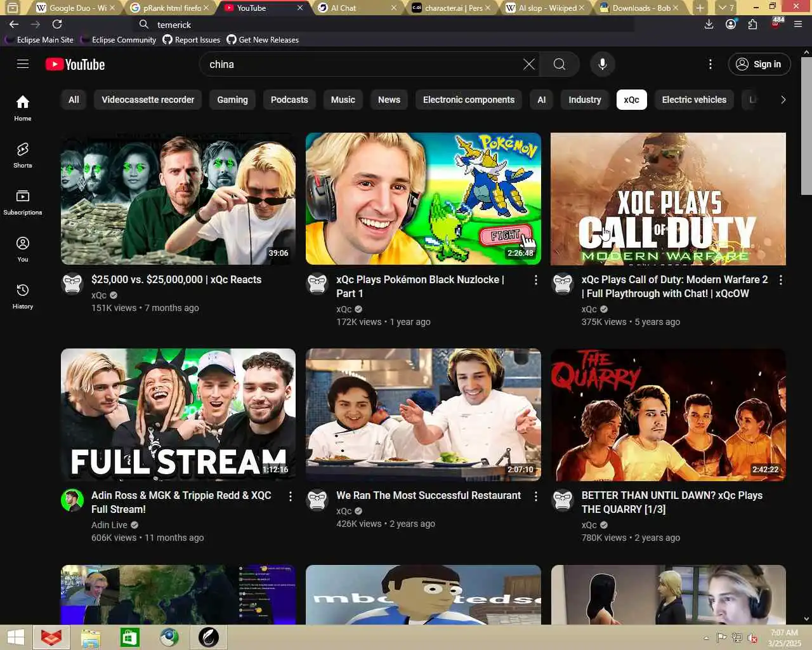
Task: Open browser downloads icon
Action: pyautogui.click(x=709, y=24)
